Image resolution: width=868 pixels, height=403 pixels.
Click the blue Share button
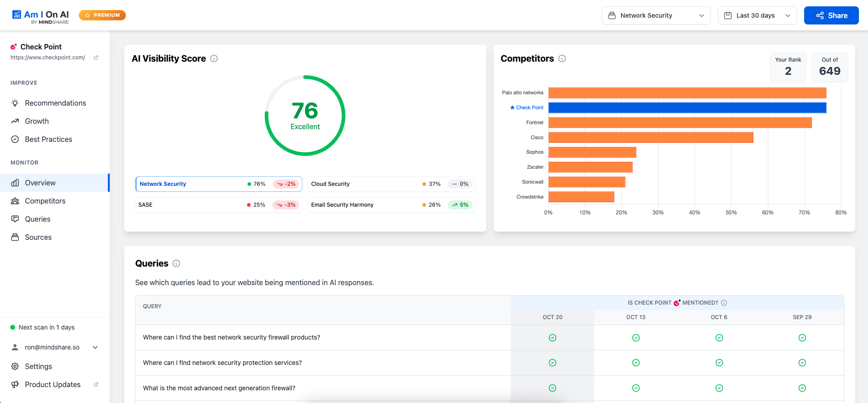pos(831,15)
